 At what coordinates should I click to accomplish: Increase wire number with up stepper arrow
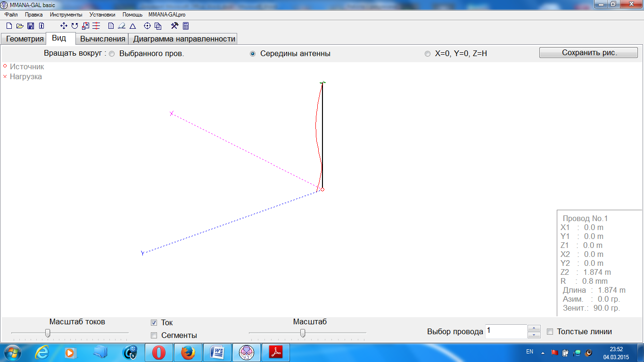coord(534,328)
